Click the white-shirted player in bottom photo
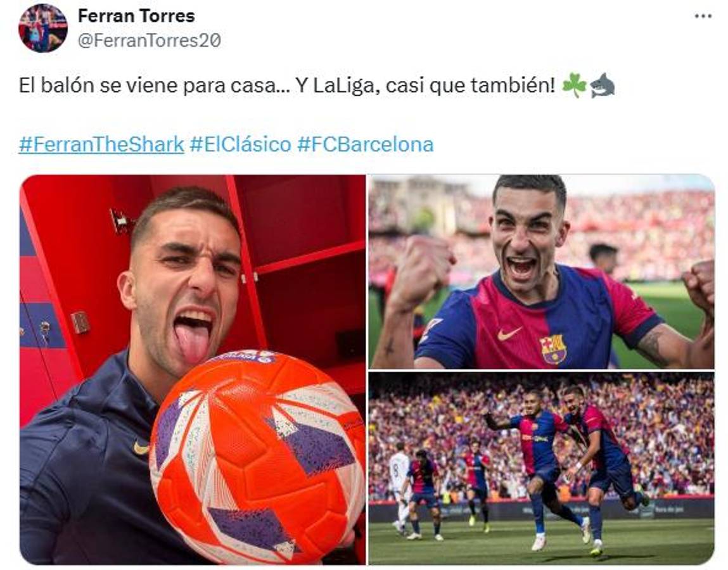 click(399, 488)
